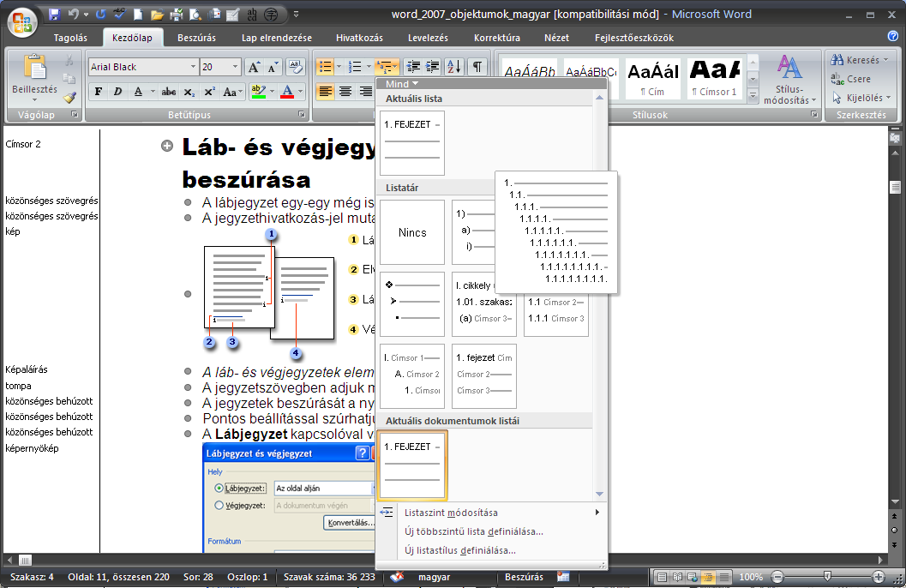This screenshot has width=906, height=588.
Task: Open the Microsoft Office button
Action: click(22, 22)
